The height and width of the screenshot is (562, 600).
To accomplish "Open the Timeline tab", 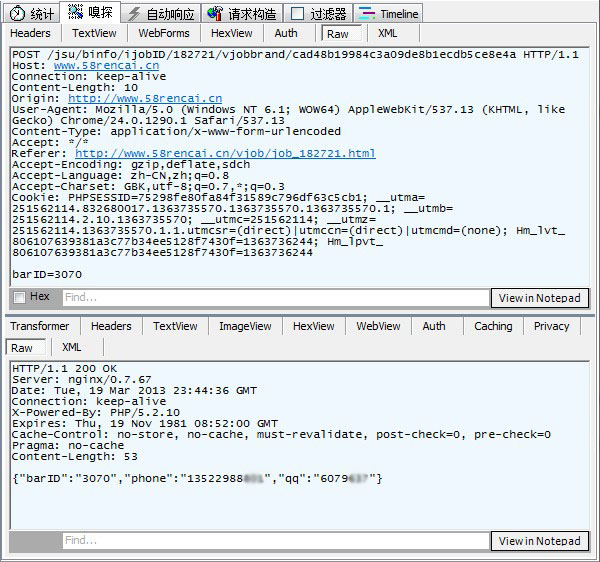I will point(389,14).
